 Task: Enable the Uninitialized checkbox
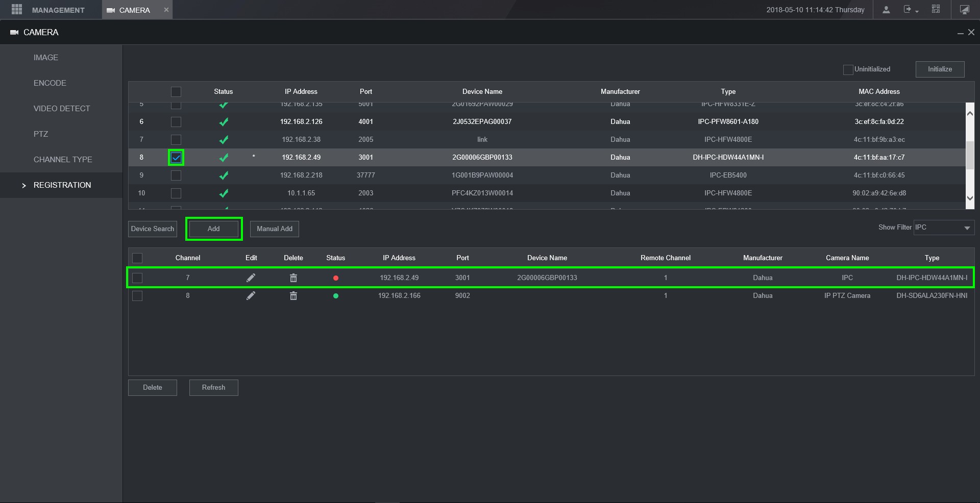(x=848, y=70)
